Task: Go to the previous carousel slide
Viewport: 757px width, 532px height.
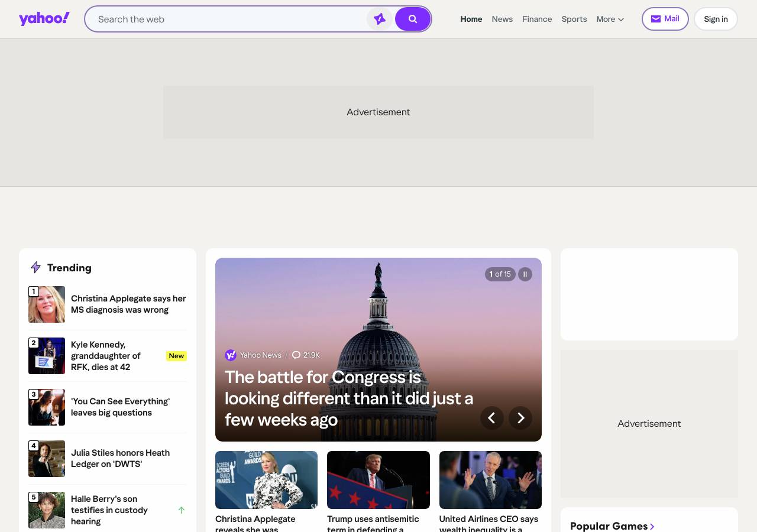Action: pos(491,418)
